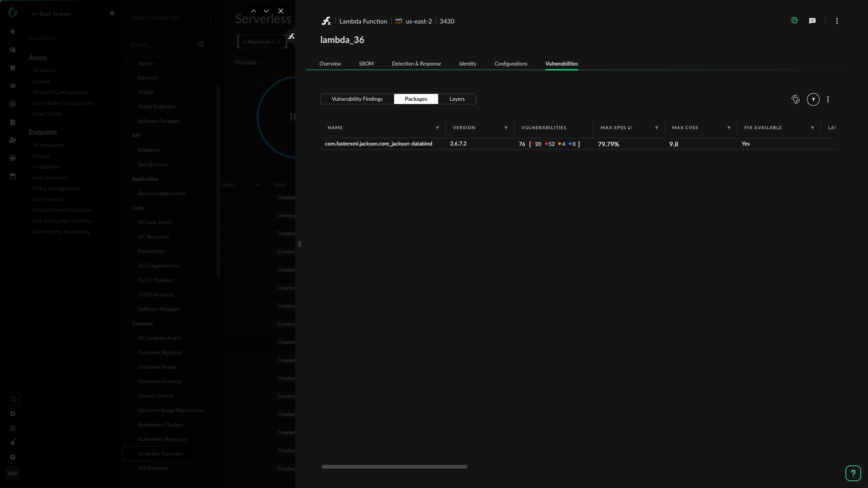The height and width of the screenshot is (488, 868).
Task: Select the Vulnerability Findings view
Action: pos(357,99)
